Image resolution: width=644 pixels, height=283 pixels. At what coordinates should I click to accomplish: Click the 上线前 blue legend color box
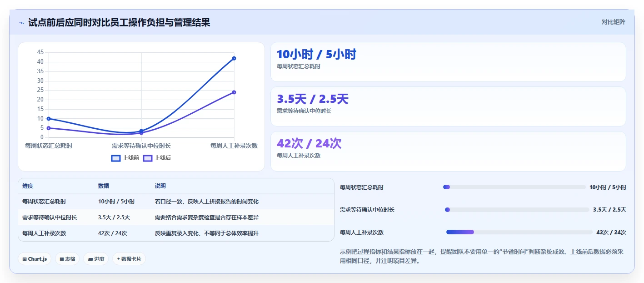(116, 158)
